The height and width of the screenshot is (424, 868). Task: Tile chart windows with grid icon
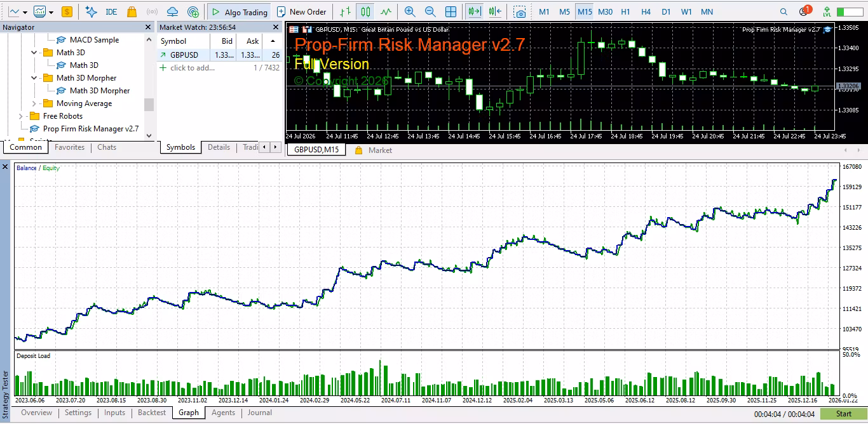pyautogui.click(x=451, y=11)
